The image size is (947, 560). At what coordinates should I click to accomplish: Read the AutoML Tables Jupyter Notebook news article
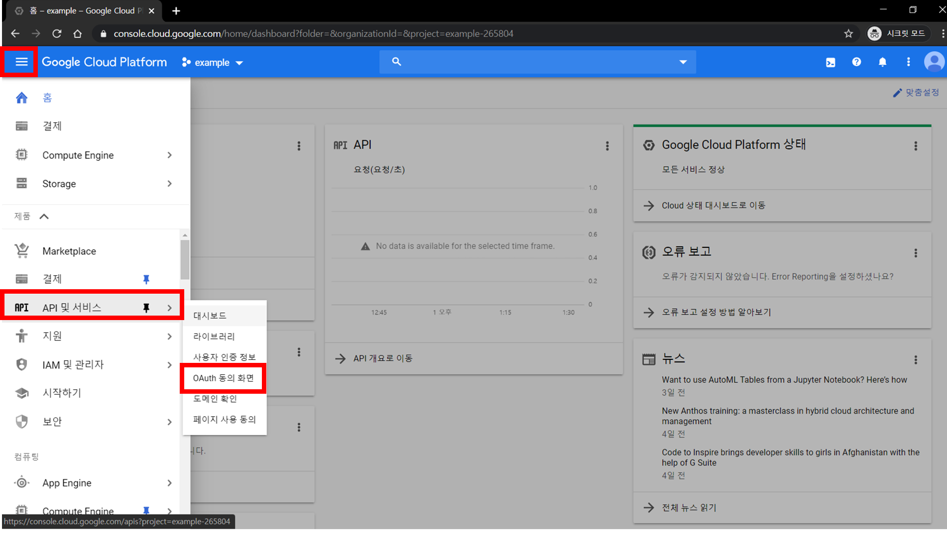[784, 380]
